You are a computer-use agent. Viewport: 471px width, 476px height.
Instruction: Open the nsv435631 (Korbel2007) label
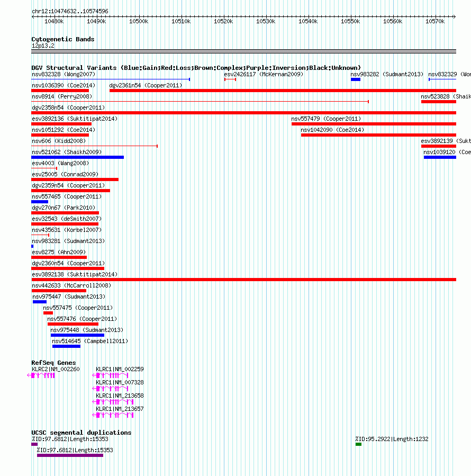pyautogui.click(x=67, y=230)
